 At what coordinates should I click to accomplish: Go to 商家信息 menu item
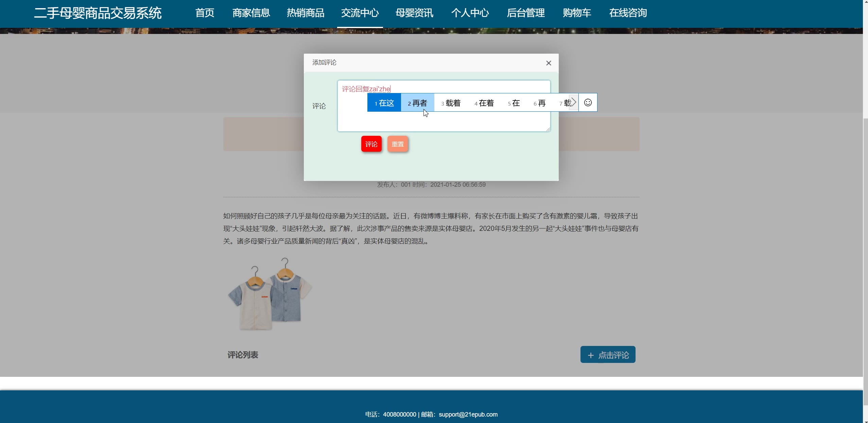tap(251, 13)
